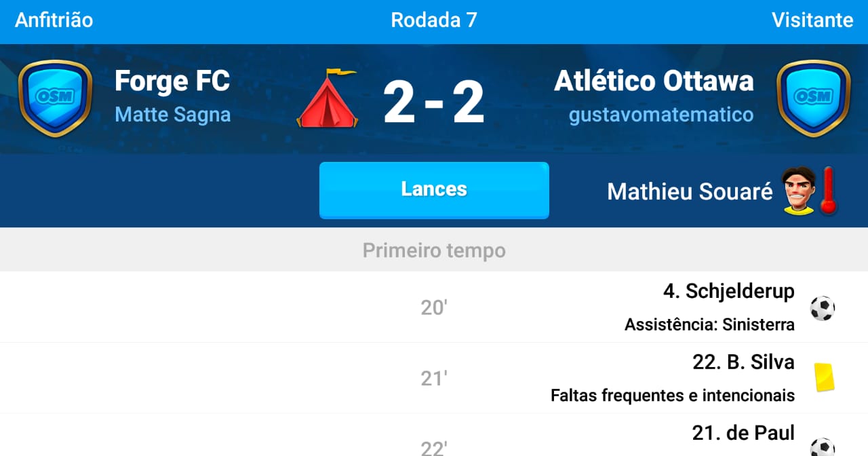Tap the Mathieu Souaré player name
Viewport: 868px width, 456px height.
click(690, 192)
